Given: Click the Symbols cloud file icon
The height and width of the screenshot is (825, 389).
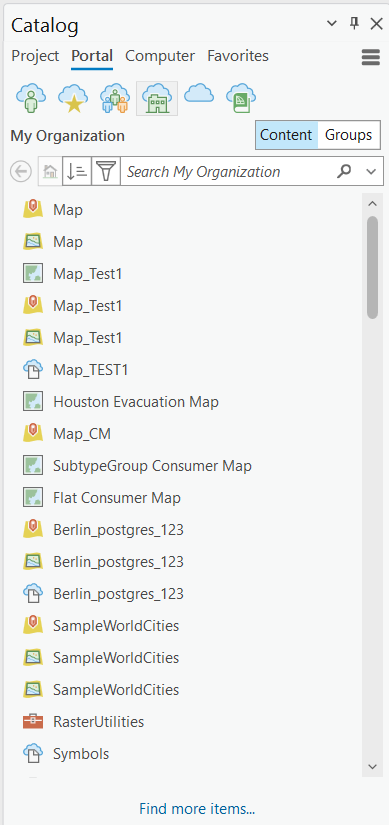Looking at the screenshot, I should tap(33, 753).
